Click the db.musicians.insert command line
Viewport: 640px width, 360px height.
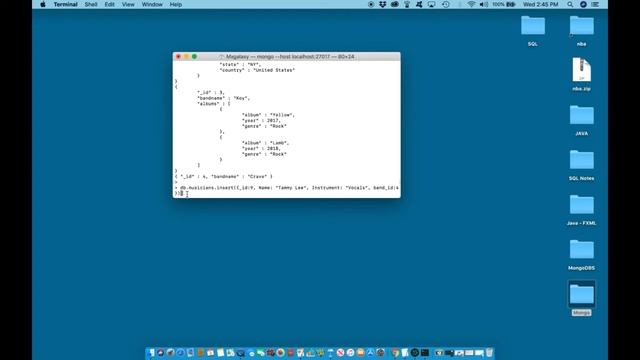(287, 188)
